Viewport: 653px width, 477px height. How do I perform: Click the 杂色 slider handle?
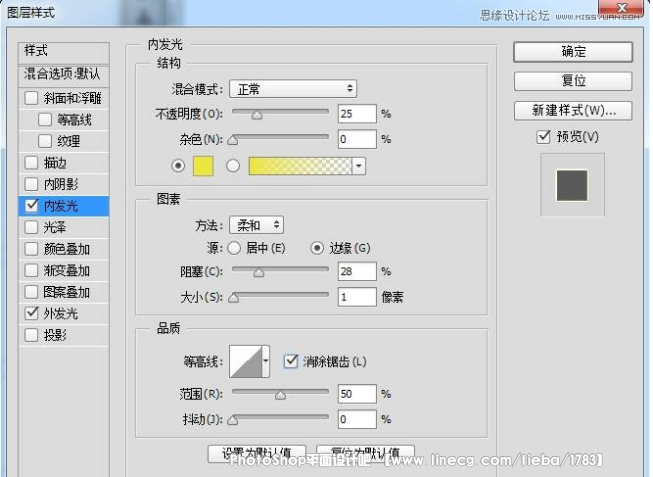coord(233,140)
